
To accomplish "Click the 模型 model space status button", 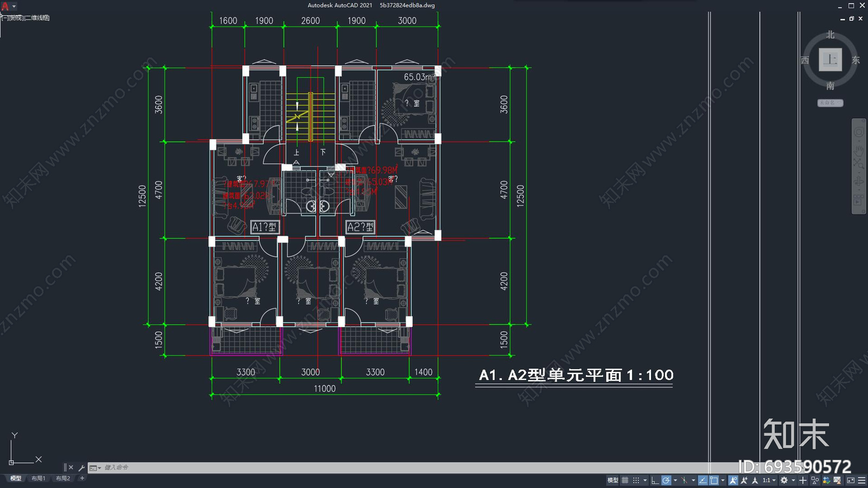I will [612, 480].
